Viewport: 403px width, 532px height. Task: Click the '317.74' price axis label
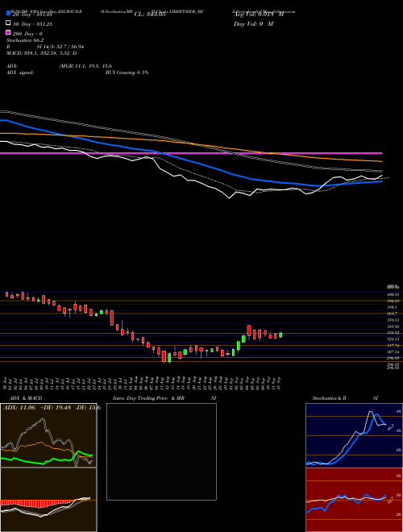(x=394, y=345)
